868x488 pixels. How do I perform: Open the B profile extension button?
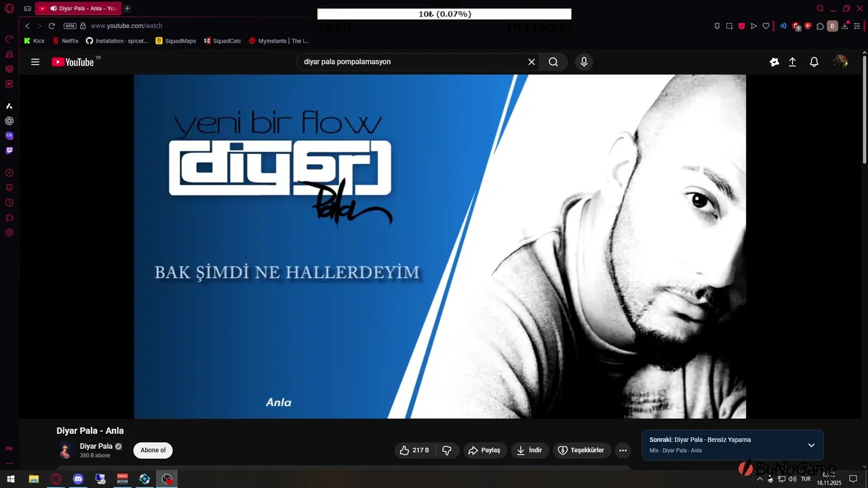[832, 26]
